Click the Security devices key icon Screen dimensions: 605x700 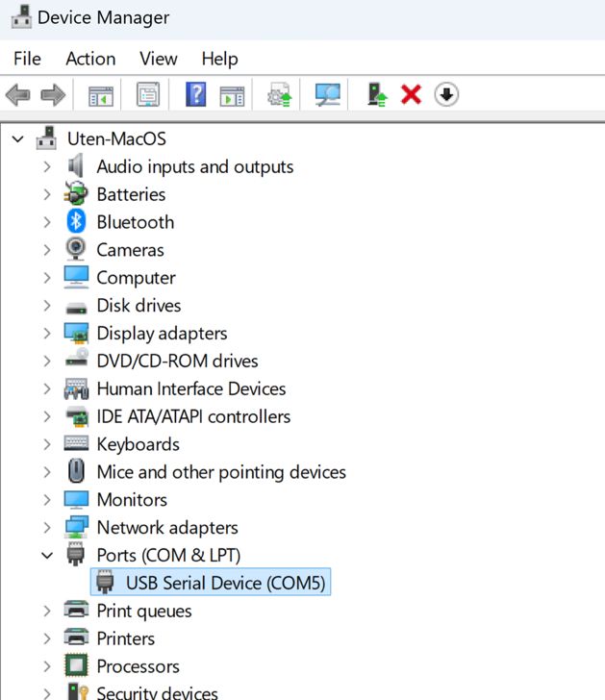77,691
